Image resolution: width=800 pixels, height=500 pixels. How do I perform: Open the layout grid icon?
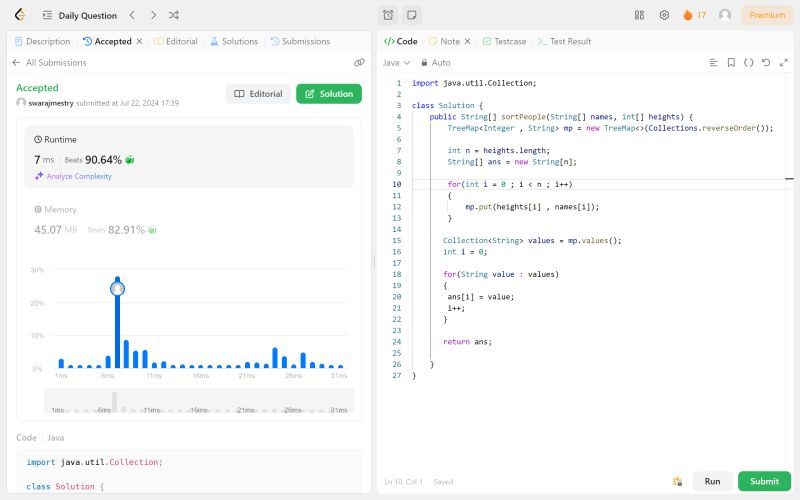tap(640, 15)
